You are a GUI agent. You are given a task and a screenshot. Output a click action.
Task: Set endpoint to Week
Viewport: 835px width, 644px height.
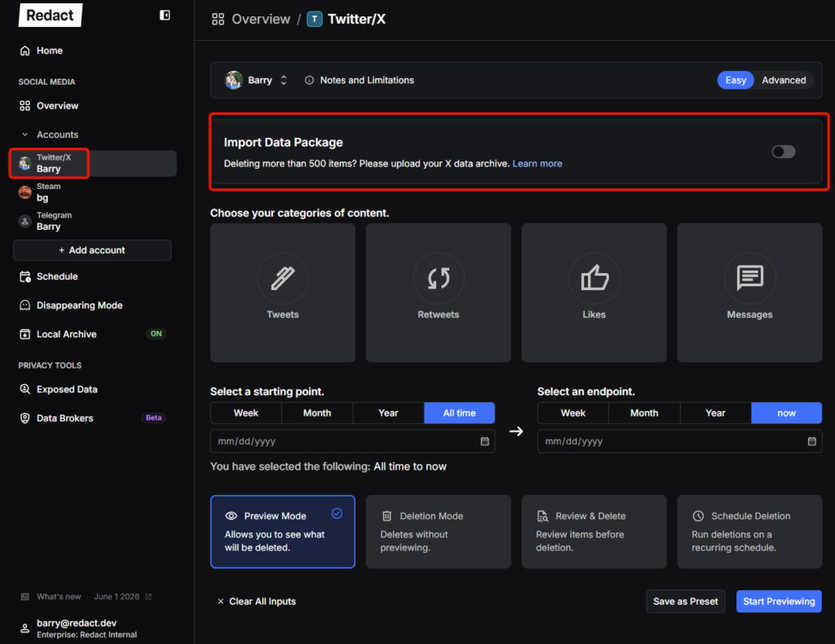pyautogui.click(x=573, y=413)
